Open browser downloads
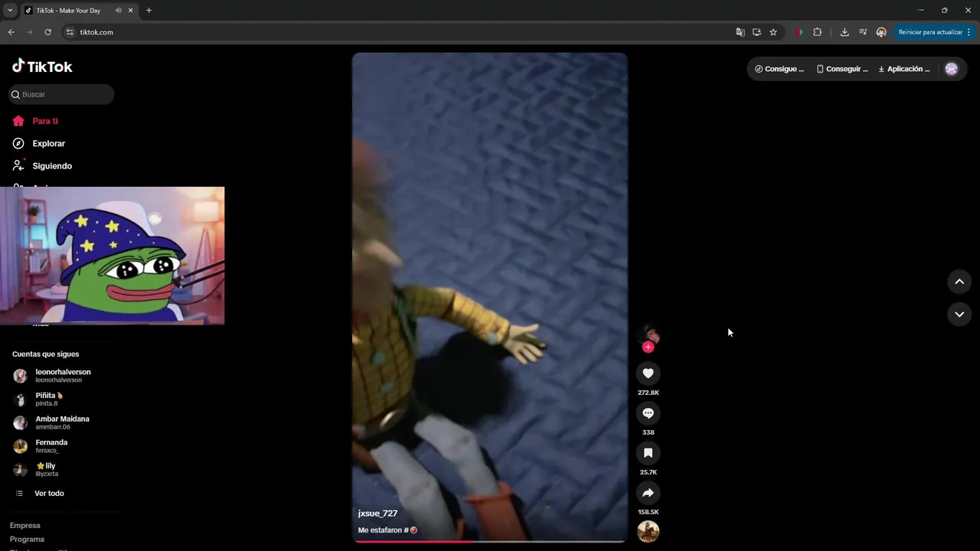 844,32
